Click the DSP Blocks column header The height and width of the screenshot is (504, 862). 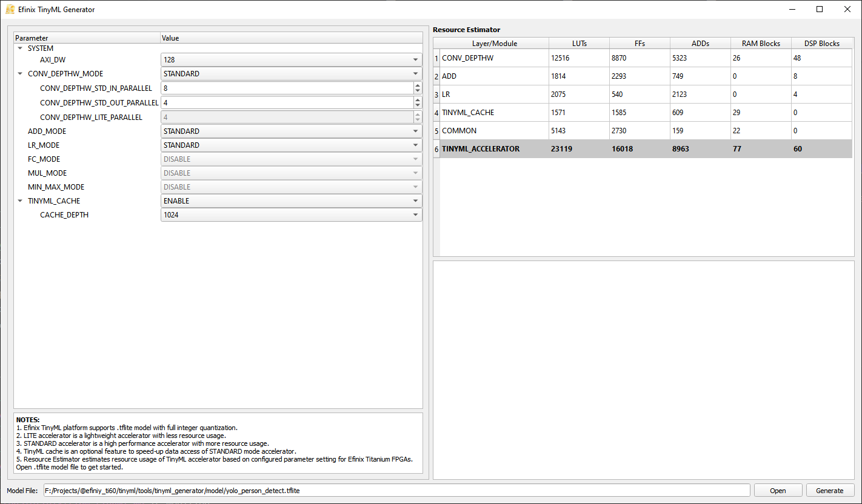pyautogui.click(x=822, y=44)
